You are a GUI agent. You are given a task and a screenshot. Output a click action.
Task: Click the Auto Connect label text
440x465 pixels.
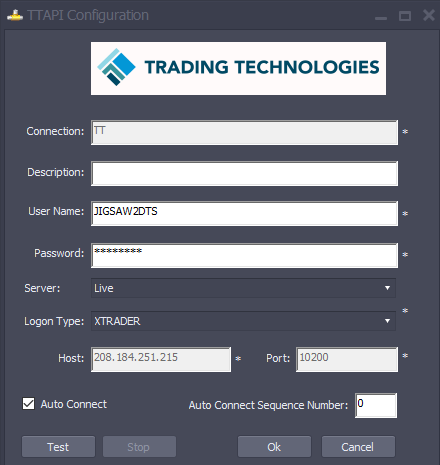(x=74, y=404)
